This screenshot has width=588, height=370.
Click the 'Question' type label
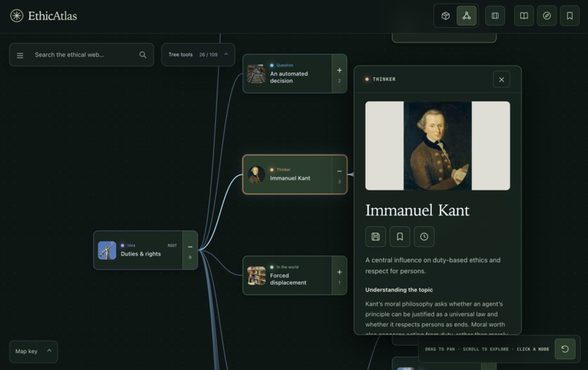tap(285, 65)
